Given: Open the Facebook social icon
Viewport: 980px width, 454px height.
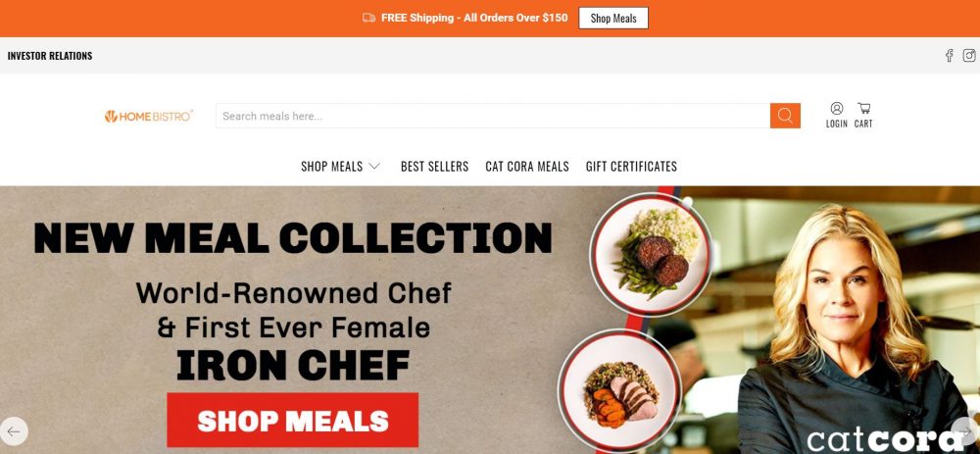Looking at the screenshot, I should coord(949,56).
